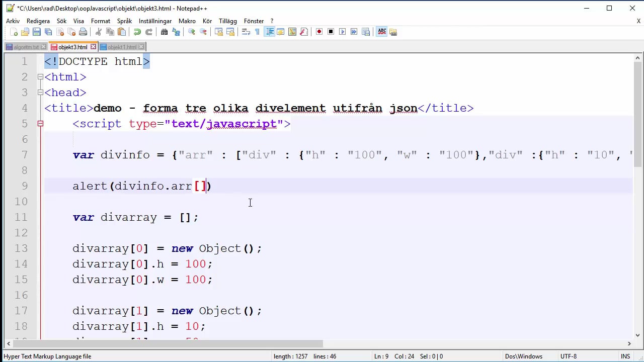The height and width of the screenshot is (362, 644).
Task: Toggle the word wrap toolbar icon
Action: click(246, 32)
